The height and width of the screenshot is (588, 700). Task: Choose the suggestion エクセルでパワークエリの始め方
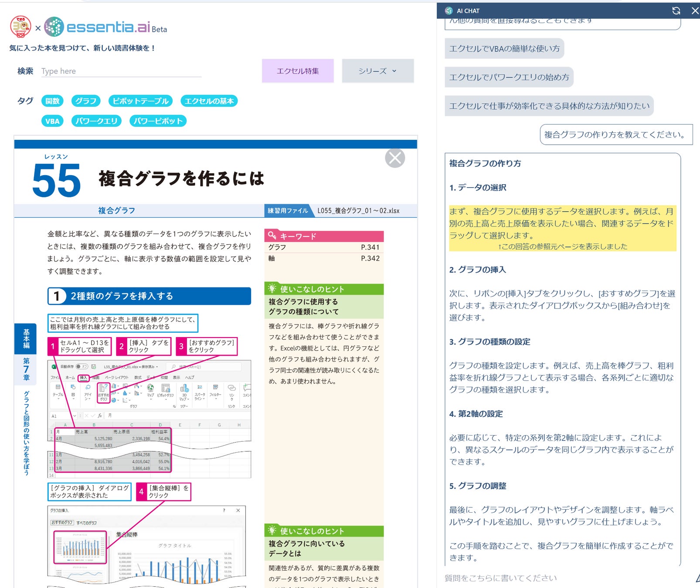coord(509,77)
